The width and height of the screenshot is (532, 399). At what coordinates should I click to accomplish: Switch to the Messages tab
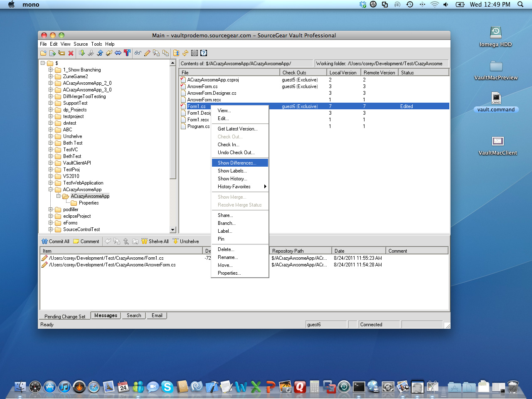(x=106, y=315)
